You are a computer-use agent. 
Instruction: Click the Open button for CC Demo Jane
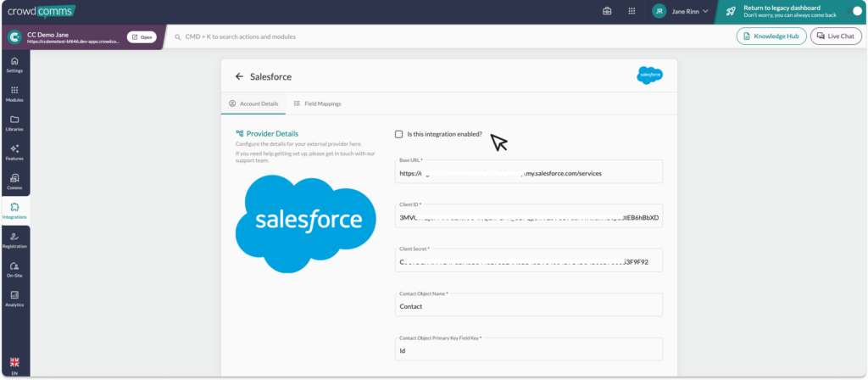[142, 37]
